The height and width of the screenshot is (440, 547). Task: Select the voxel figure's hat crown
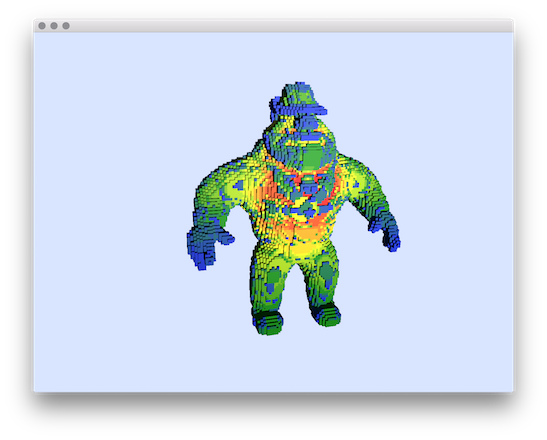[299, 94]
